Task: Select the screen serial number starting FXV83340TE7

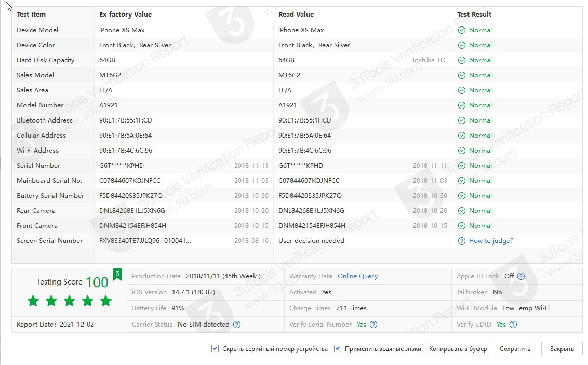Action: tap(145, 241)
